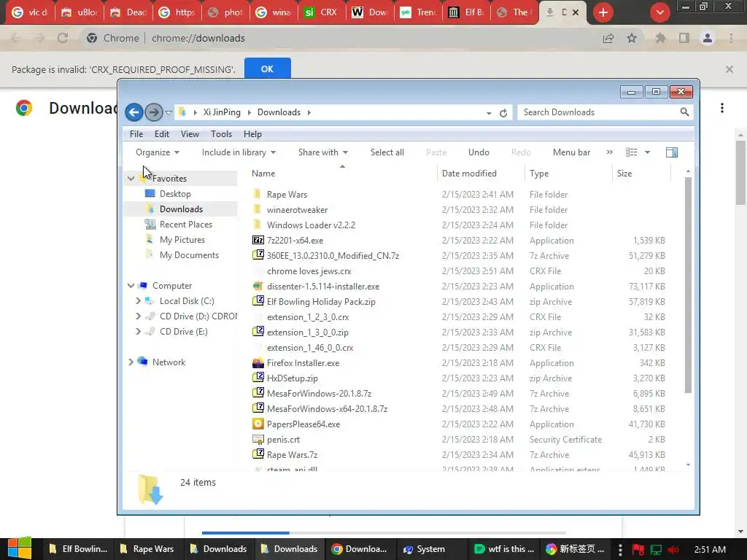747x560 pixels.
Task: Click the Explorer forward navigation arrow
Action: pyautogui.click(x=153, y=112)
